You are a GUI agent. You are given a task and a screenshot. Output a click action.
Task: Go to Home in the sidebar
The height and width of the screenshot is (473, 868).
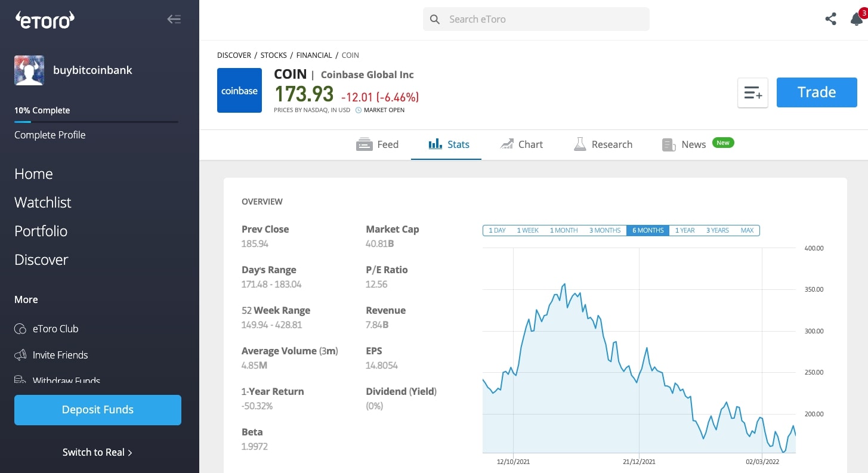[x=33, y=174]
